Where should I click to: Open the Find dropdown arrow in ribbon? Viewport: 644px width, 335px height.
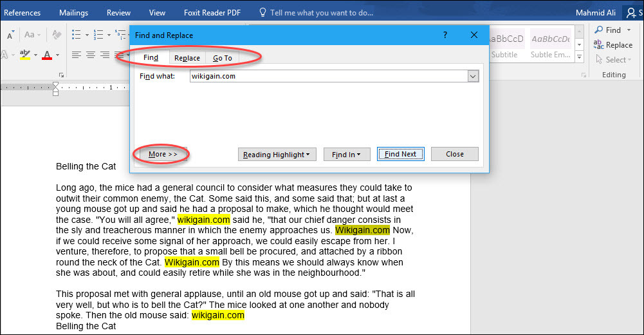(629, 30)
